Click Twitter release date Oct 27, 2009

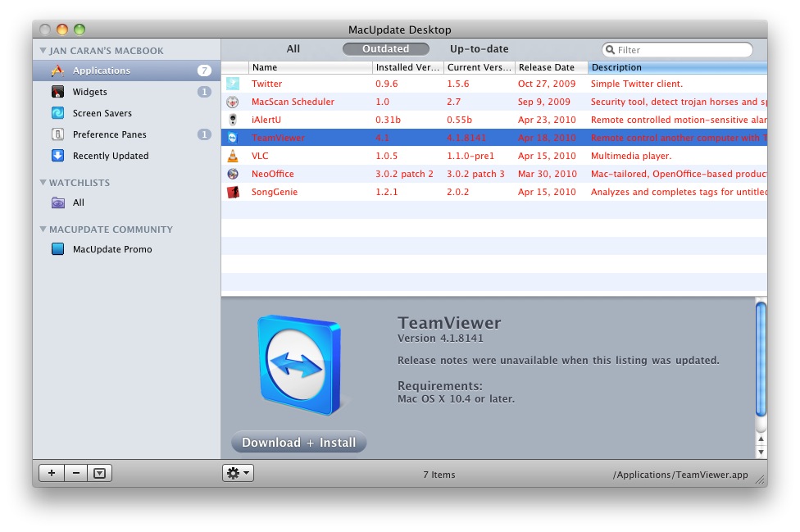(x=547, y=84)
